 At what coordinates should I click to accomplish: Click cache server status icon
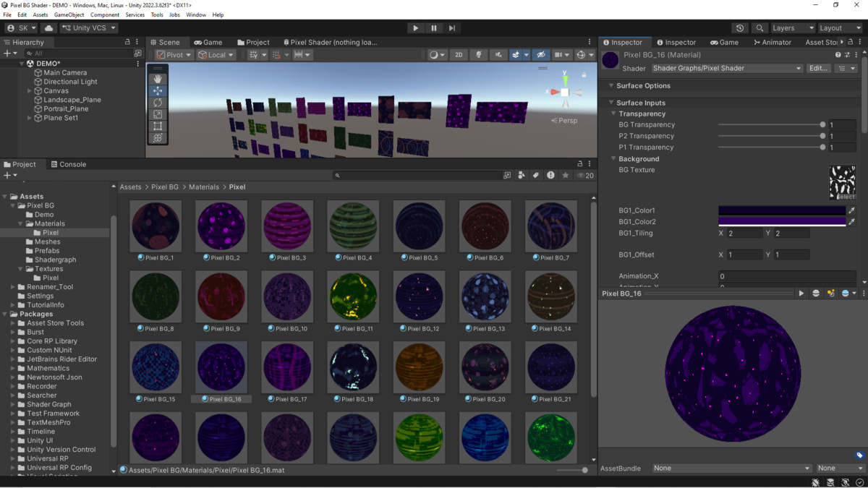(830, 482)
